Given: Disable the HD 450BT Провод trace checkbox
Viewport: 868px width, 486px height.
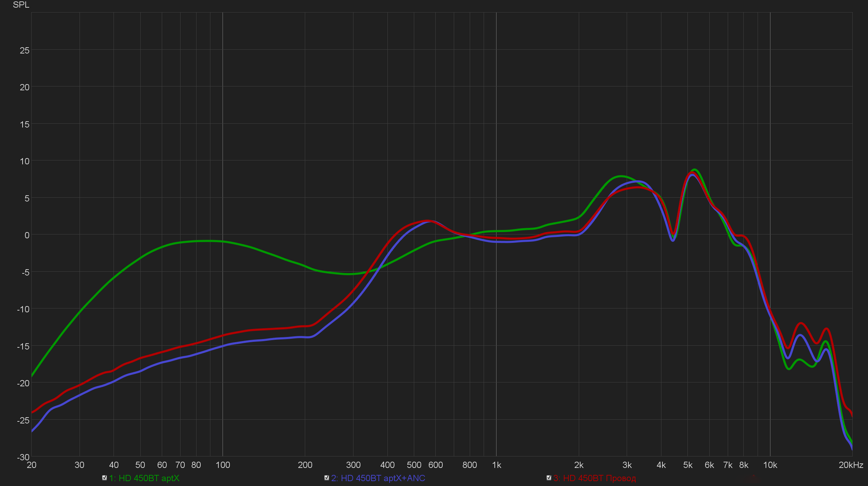Looking at the screenshot, I should [549, 478].
